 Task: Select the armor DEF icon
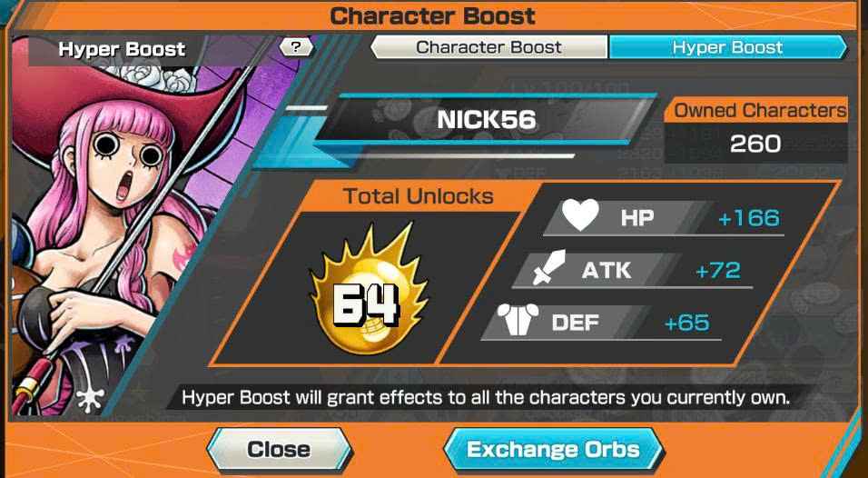click(x=518, y=320)
